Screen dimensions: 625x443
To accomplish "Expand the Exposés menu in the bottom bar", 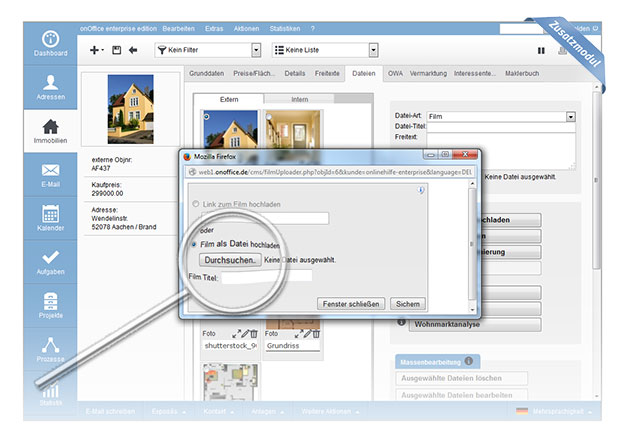I will (x=169, y=411).
